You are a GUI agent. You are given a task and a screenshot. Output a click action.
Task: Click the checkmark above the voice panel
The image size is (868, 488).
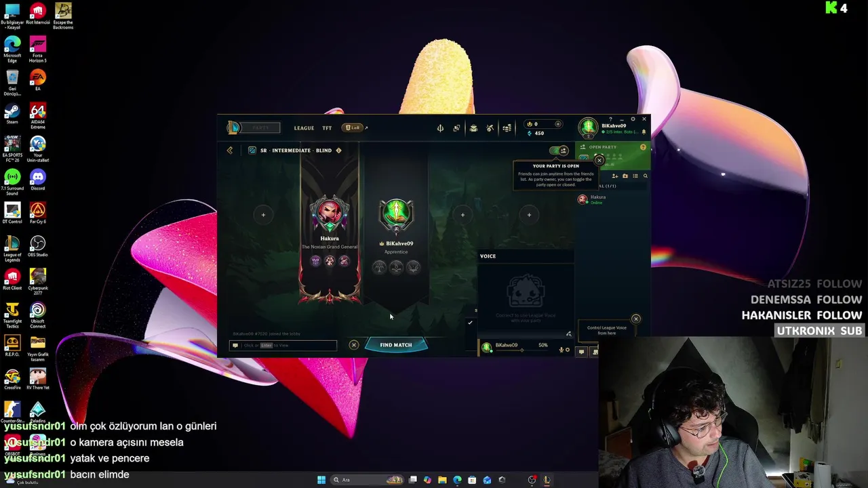[470, 323]
